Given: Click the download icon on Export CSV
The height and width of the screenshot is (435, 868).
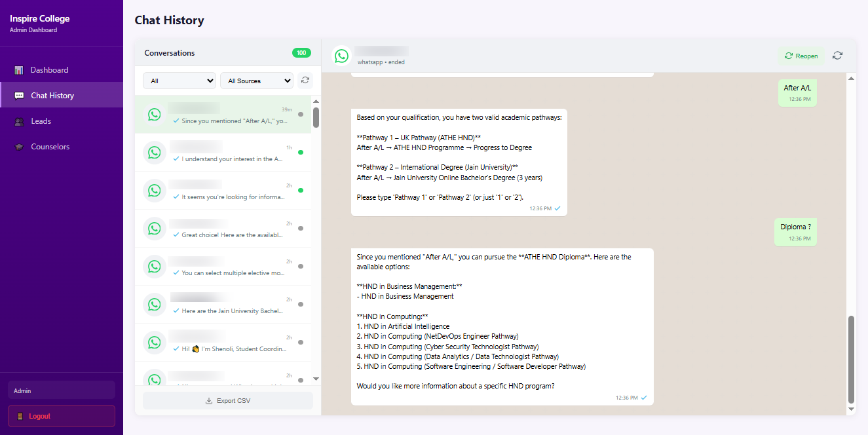Looking at the screenshot, I should tap(209, 400).
